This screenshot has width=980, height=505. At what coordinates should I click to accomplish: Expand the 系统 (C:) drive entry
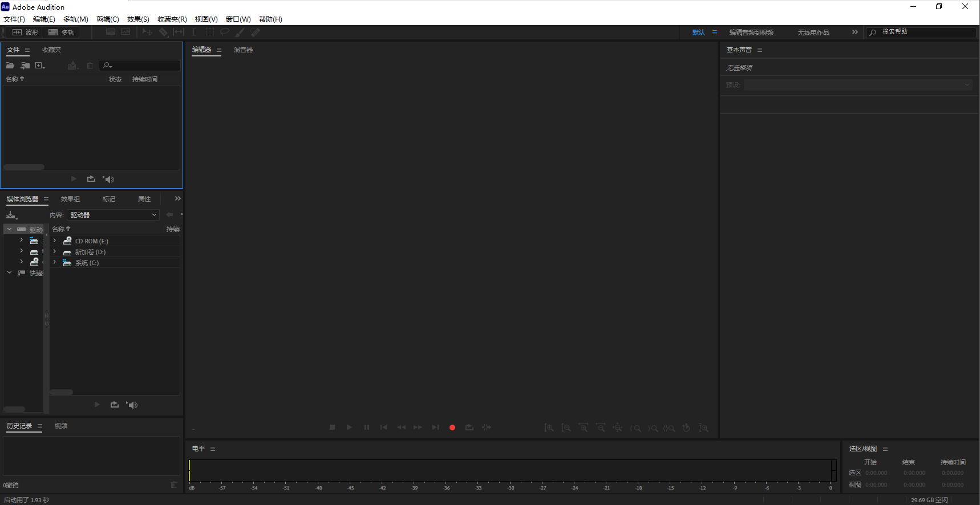click(55, 263)
